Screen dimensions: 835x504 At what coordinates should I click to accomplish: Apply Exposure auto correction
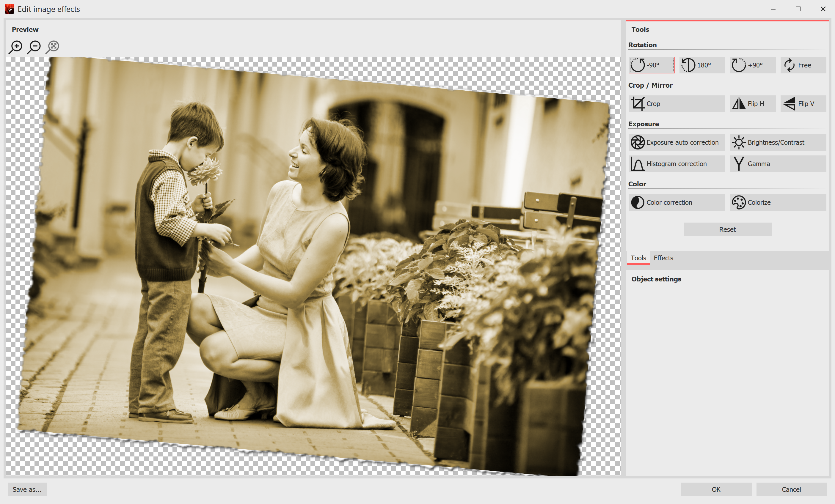676,142
